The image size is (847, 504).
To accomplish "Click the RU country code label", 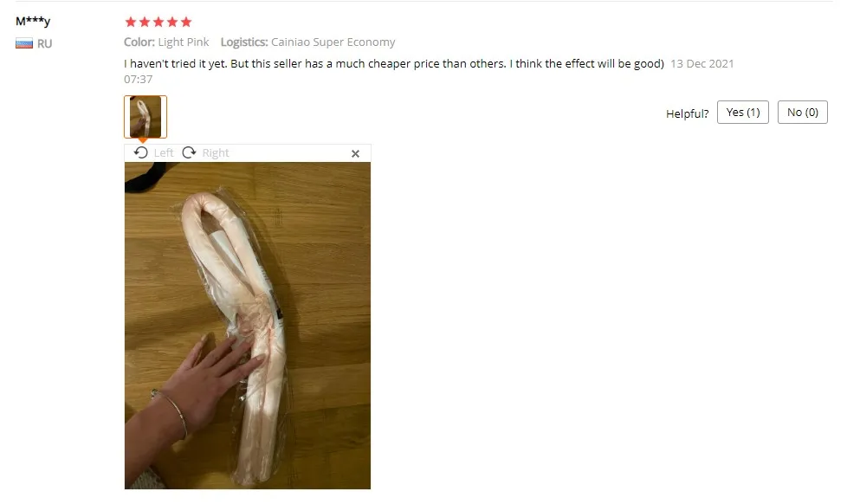I will (44, 44).
